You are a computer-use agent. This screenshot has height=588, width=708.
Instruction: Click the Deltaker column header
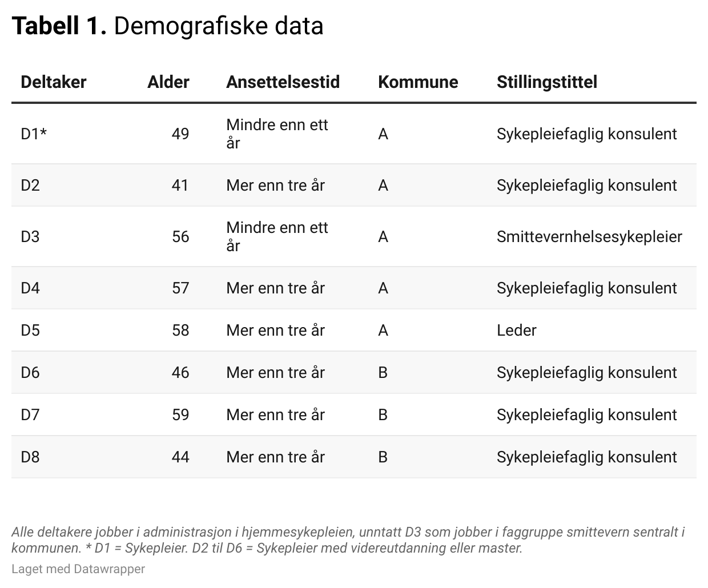(54, 82)
